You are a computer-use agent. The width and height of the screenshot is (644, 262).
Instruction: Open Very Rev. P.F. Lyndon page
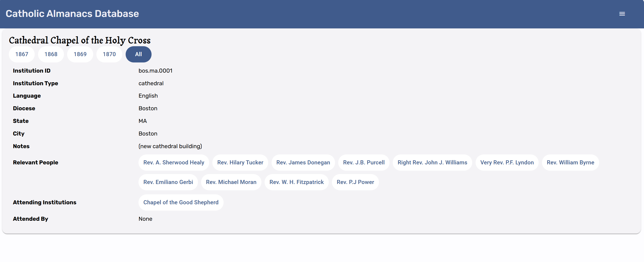(507, 163)
